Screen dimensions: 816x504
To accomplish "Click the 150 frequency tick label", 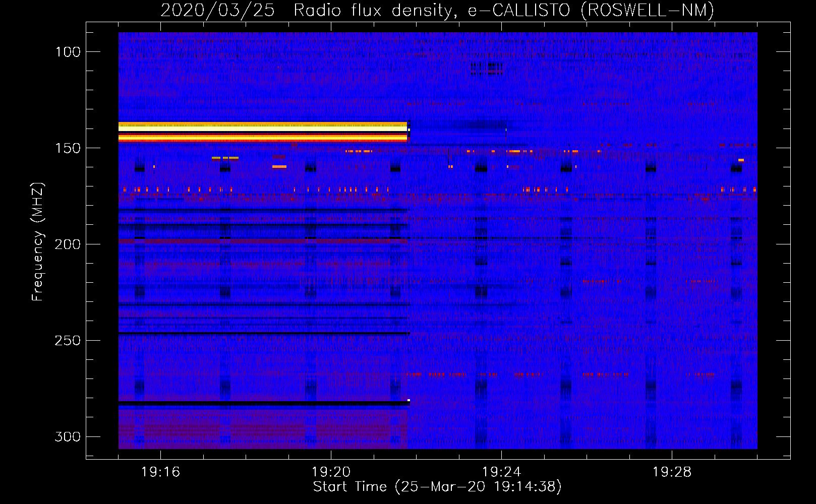I will 68,148.
